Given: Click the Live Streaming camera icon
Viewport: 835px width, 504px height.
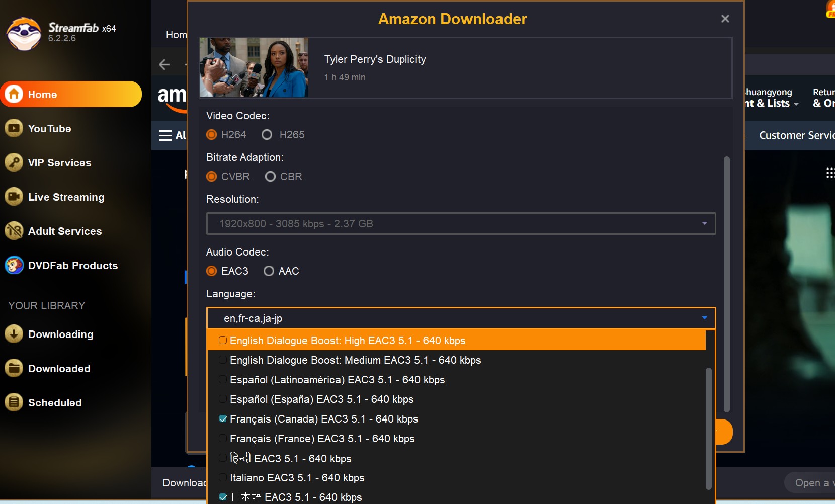Looking at the screenshot, I should (14, 197).
